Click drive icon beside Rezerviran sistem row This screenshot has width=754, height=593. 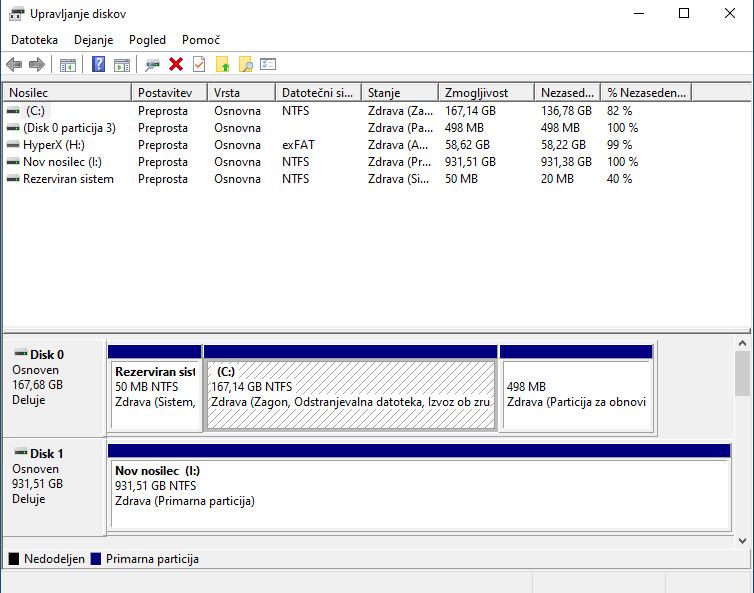pos(13,179)
